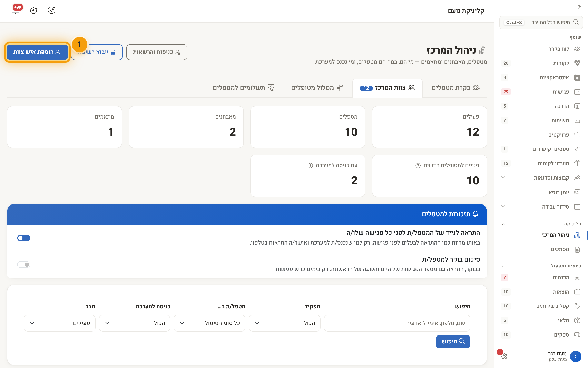Switch to dark mode with moon icon
Screen dimensions: 588x368
tap(51, 10)
